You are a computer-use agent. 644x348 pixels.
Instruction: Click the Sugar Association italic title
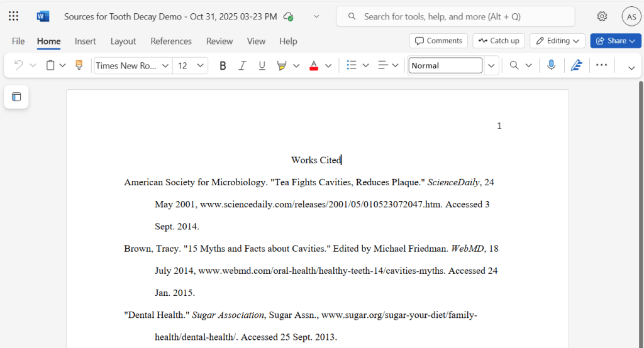228,315
